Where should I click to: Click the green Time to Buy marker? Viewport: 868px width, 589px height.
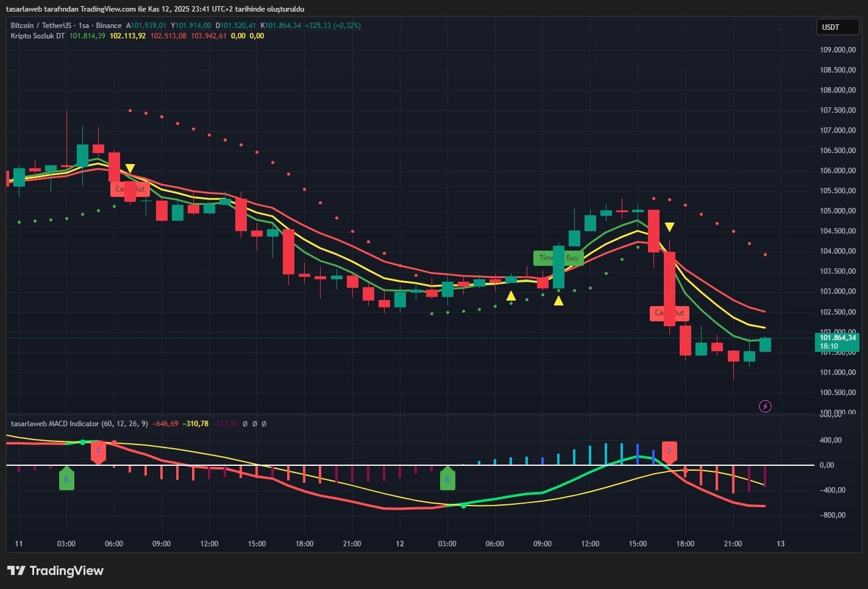pos(559,258)
